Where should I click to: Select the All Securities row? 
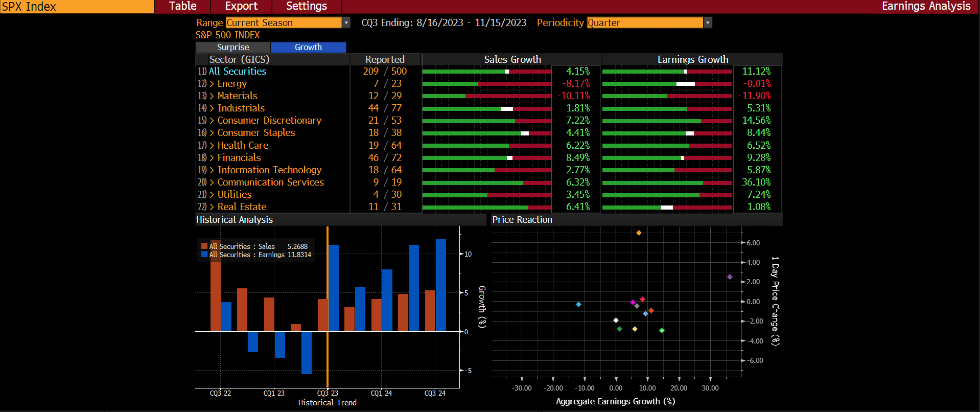(238, 71)
